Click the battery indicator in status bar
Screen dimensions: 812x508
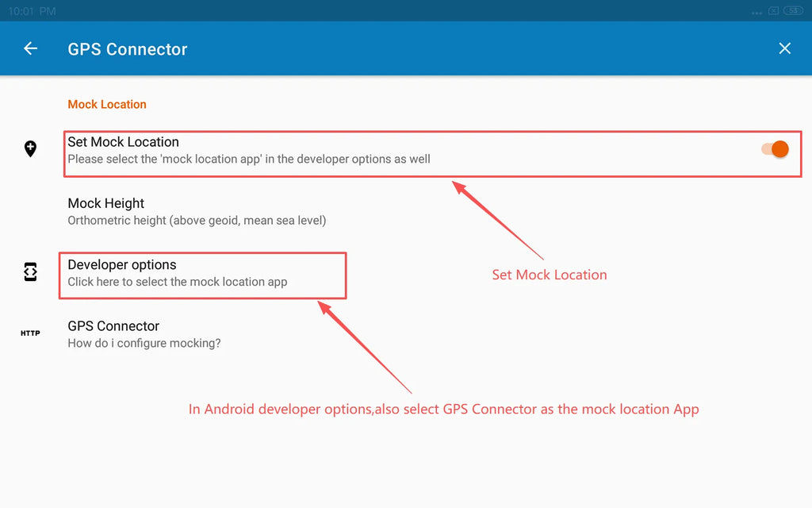coord(793,10)
